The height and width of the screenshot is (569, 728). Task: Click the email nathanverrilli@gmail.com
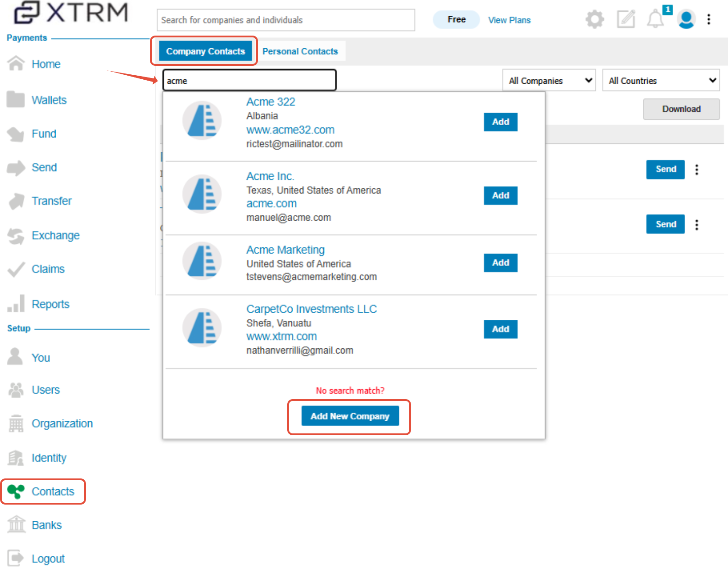[300, 351]
